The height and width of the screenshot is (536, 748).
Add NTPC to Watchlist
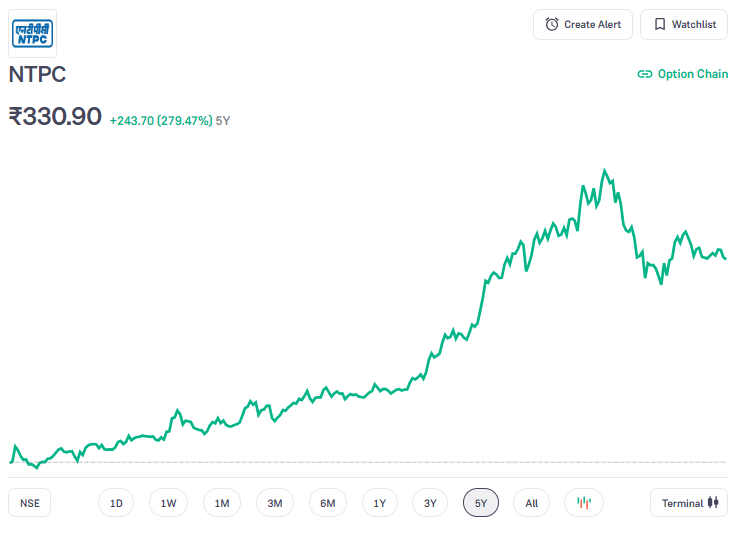click(684, 24)
